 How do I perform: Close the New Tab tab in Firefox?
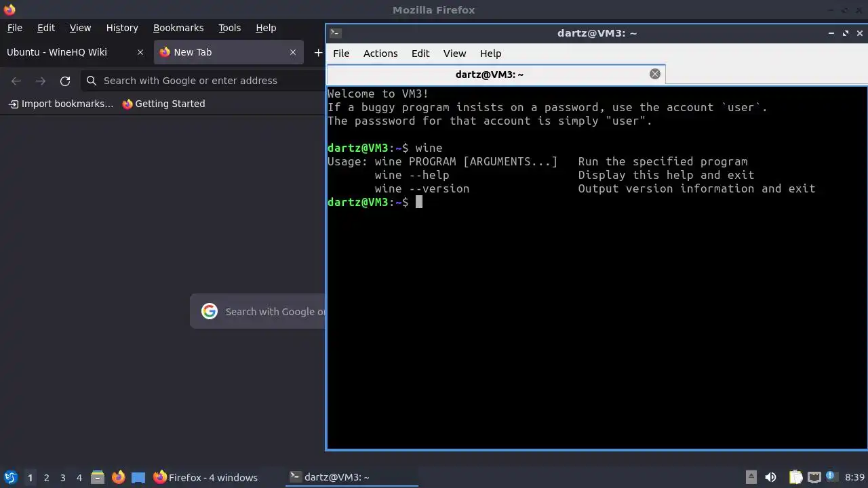coord(293,52)
